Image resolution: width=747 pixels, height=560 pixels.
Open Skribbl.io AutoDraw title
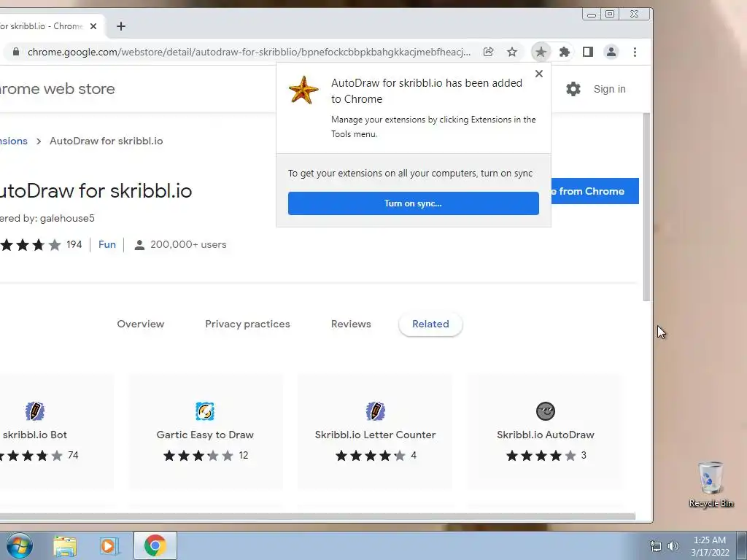coord(546,435)
